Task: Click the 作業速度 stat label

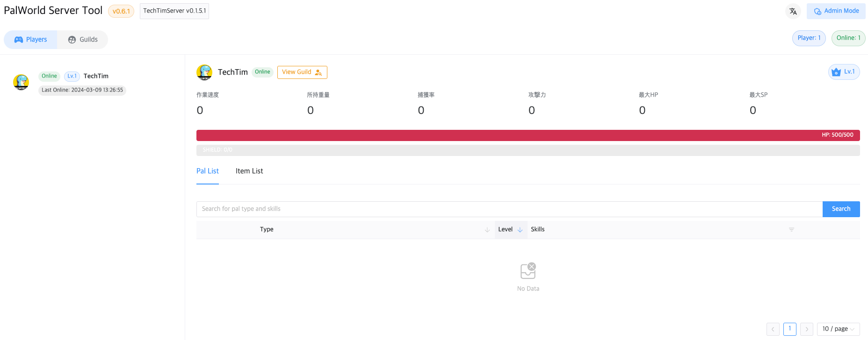Action: click(x=208, y=95)
